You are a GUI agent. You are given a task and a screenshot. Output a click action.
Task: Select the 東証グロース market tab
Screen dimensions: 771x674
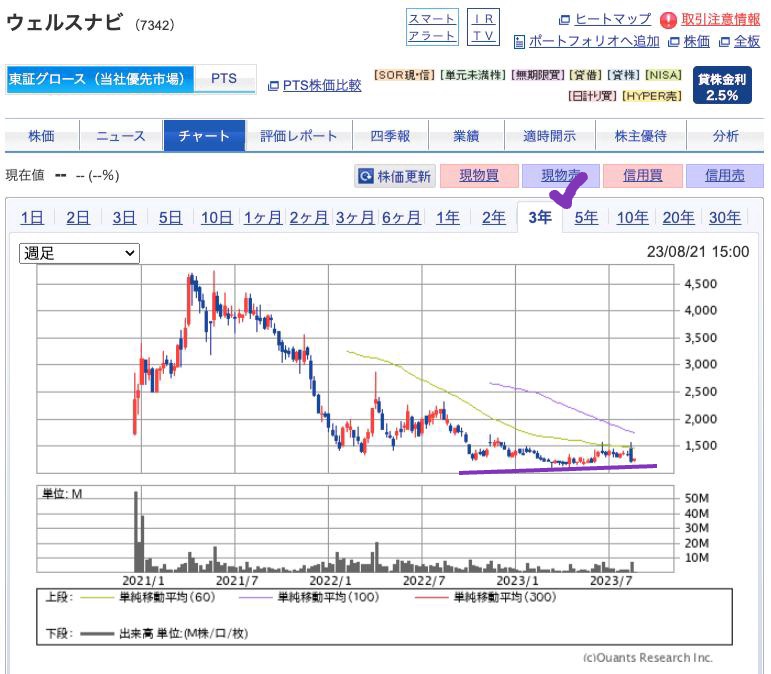tap(100, 79)
